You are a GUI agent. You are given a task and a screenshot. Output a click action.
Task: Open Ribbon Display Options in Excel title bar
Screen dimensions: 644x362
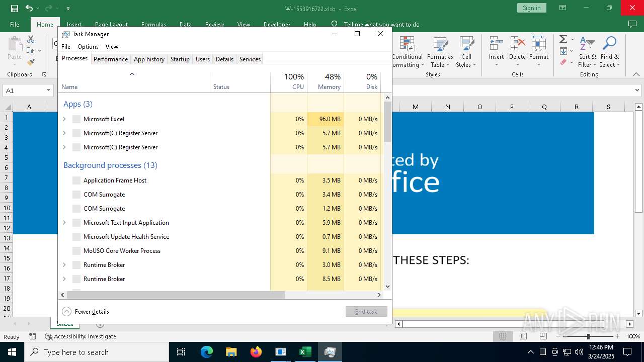562,8
